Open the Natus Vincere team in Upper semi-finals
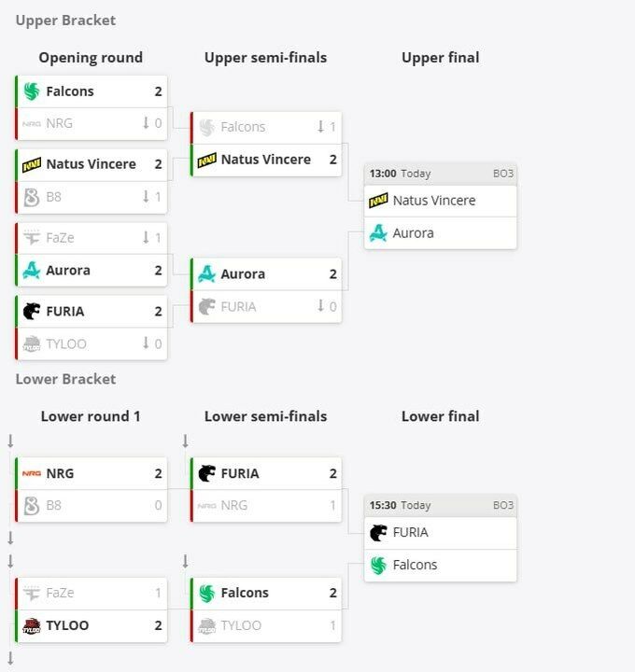 pyautogui.click(x=266, y=160)
